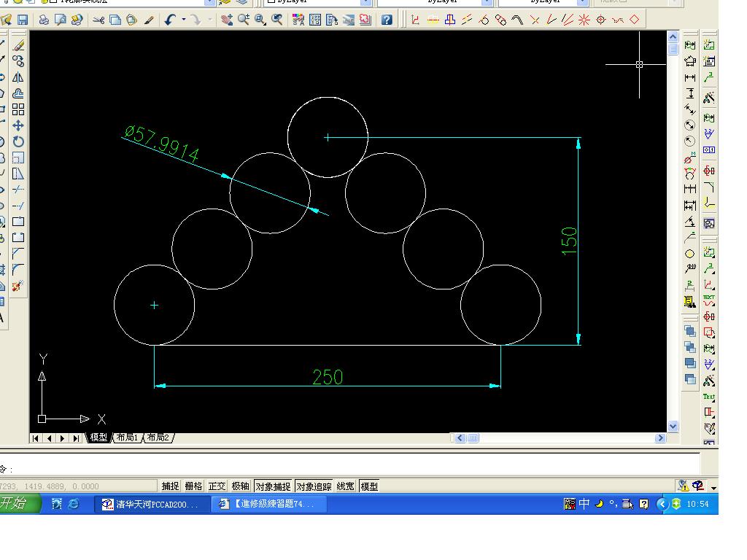Image resolution: width=747 pixels, height=560 pixels.
Task: Toggle 对象捕捉 object snap
Action: pos(273,486)
